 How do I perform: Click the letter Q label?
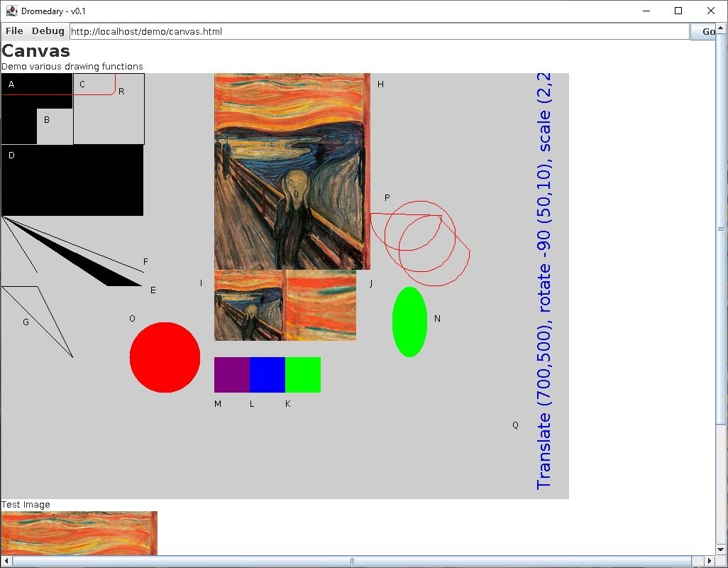click(515, 425)
